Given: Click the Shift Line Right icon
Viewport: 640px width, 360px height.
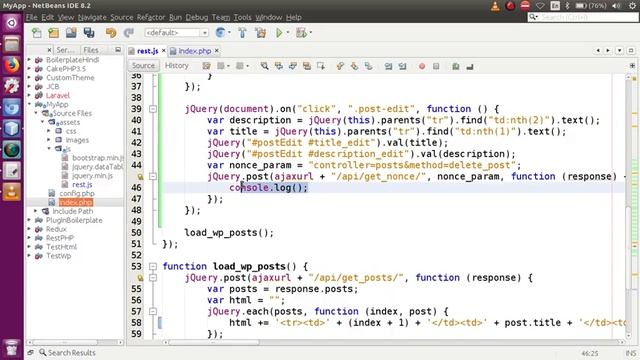Looking at the screenshot, I should pyautogui.click(x=402, y=66).
